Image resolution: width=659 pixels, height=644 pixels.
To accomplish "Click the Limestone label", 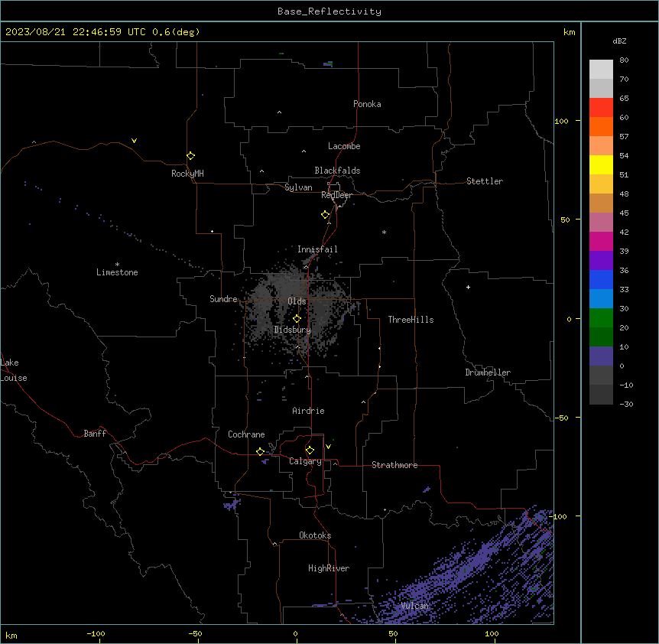I will [x=117, y=272].
